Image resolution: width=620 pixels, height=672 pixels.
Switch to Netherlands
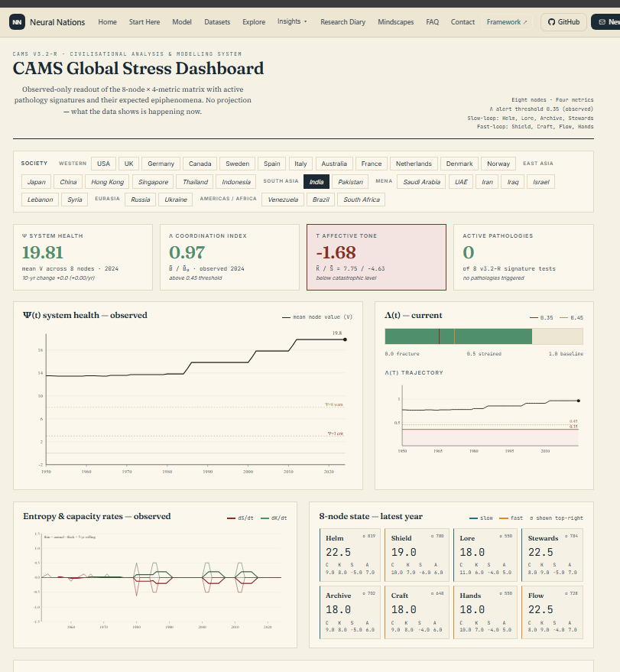(x=414, y=164)
